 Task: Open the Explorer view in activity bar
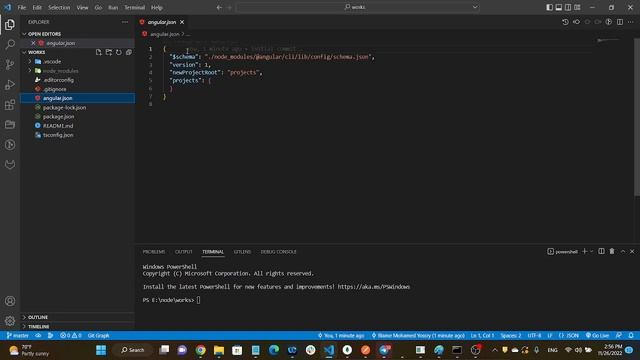tap(10, 24)
